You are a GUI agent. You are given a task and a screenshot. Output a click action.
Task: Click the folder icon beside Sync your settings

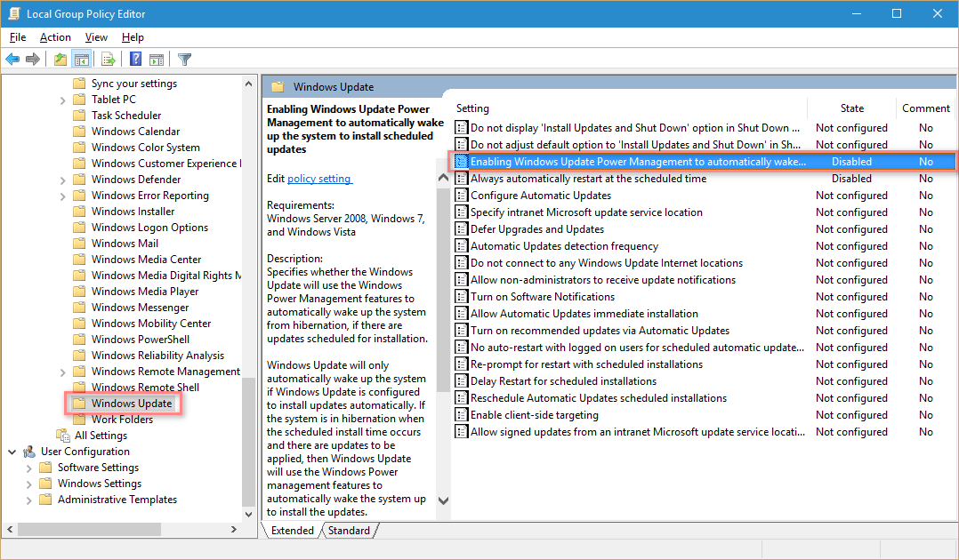79,84
